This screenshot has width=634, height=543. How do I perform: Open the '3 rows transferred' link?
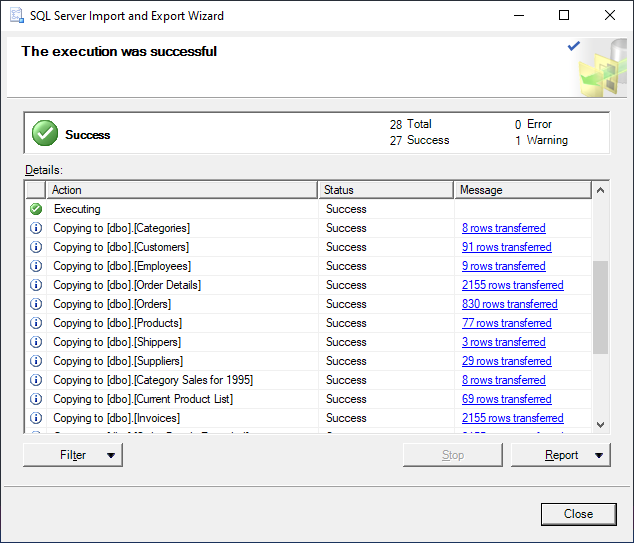(504, 342)
